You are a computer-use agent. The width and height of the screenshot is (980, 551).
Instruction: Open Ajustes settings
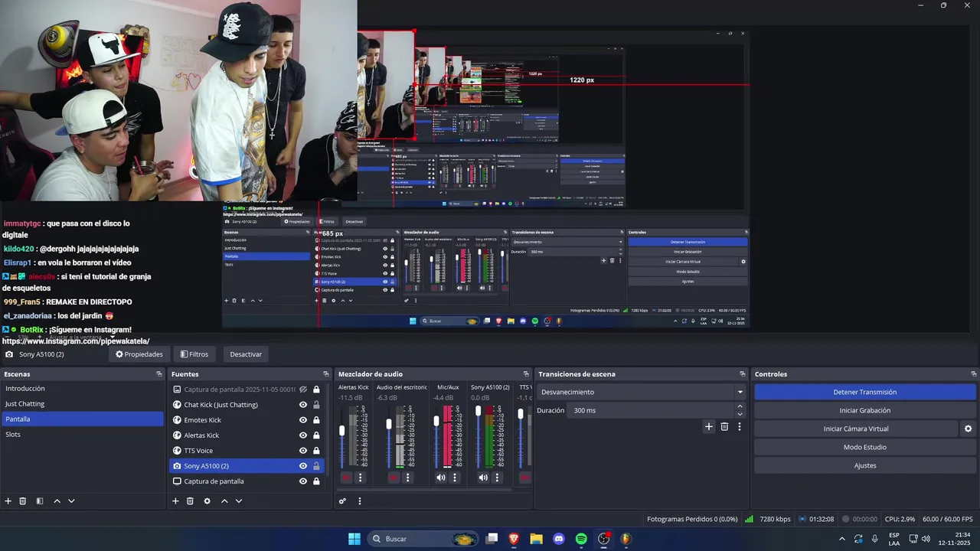point(865,465)
